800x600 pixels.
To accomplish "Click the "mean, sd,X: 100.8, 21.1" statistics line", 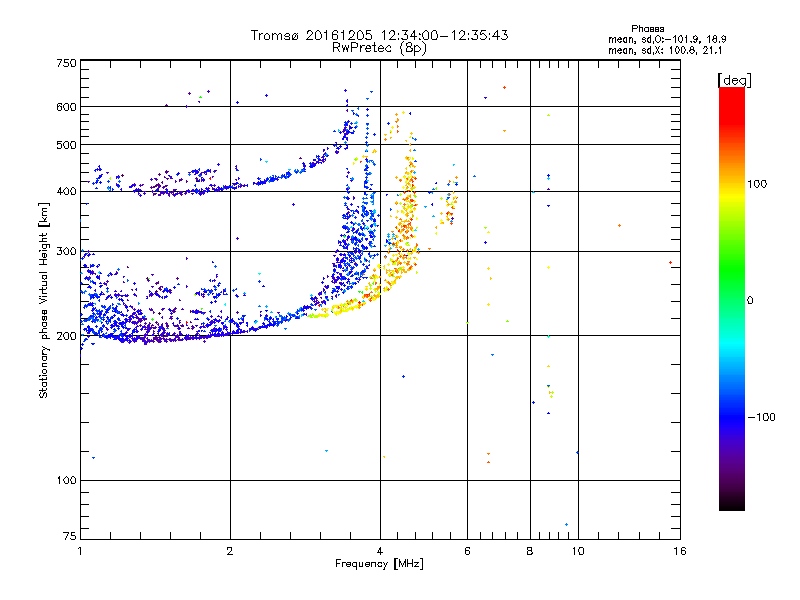I will coord(665,51).
